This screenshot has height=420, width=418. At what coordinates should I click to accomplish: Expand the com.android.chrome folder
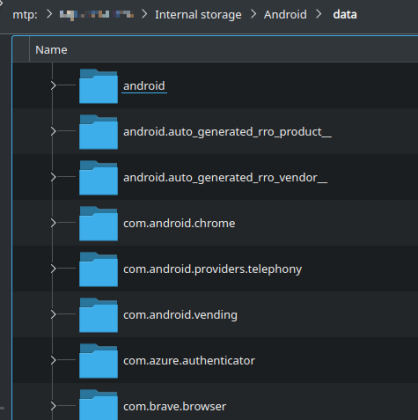[53, 223]
